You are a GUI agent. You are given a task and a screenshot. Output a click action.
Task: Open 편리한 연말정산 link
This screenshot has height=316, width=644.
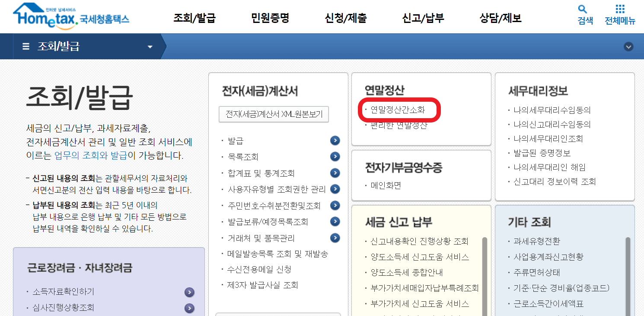point(399,126)
